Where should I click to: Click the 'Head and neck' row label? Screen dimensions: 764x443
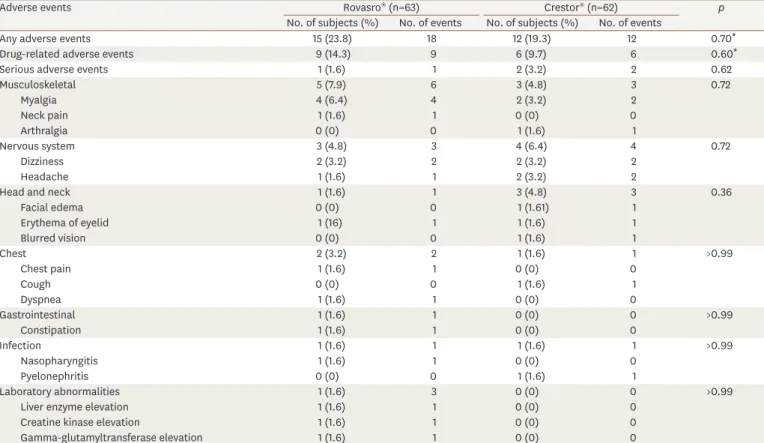35,192
